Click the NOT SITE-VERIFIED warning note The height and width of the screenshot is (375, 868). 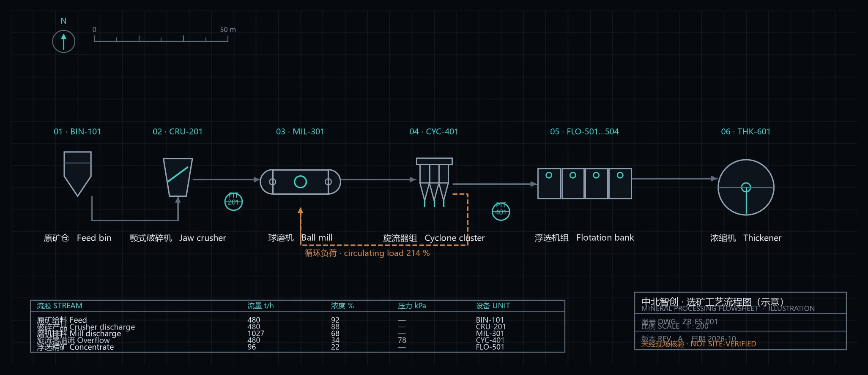click(x=698, y=344)
